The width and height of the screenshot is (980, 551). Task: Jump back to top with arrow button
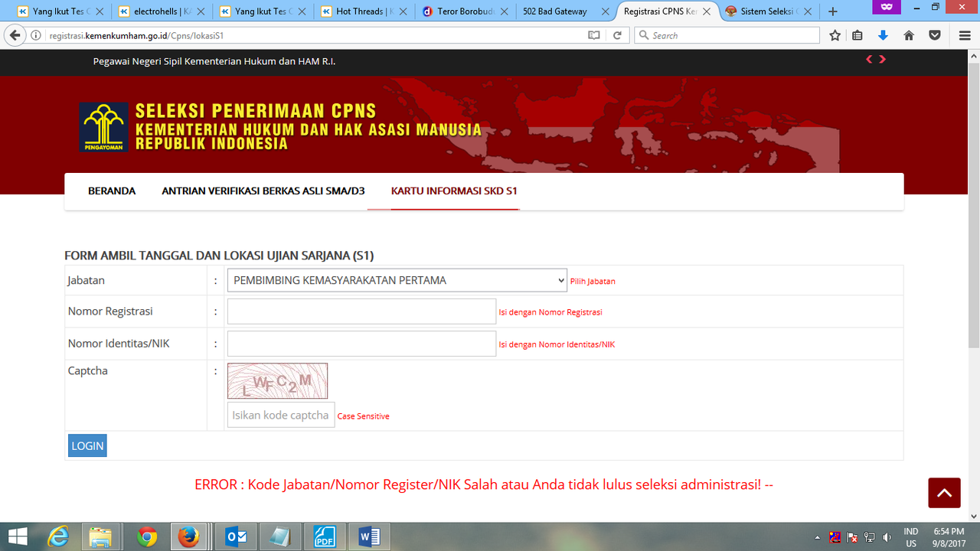coord(944,492)
